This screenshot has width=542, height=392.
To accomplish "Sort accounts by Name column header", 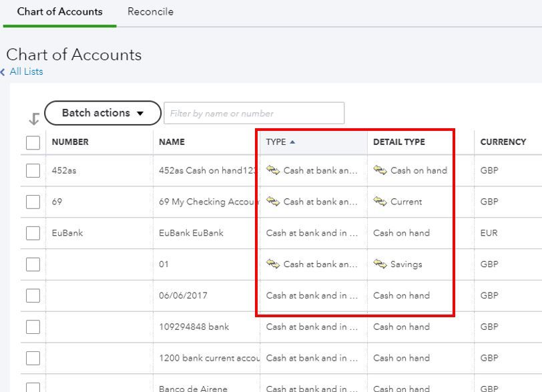I will pyautogui.click(x=172, y=142).
